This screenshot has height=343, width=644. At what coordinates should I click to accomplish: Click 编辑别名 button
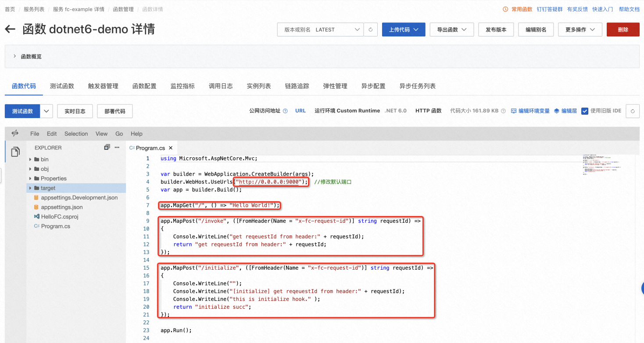536,29
